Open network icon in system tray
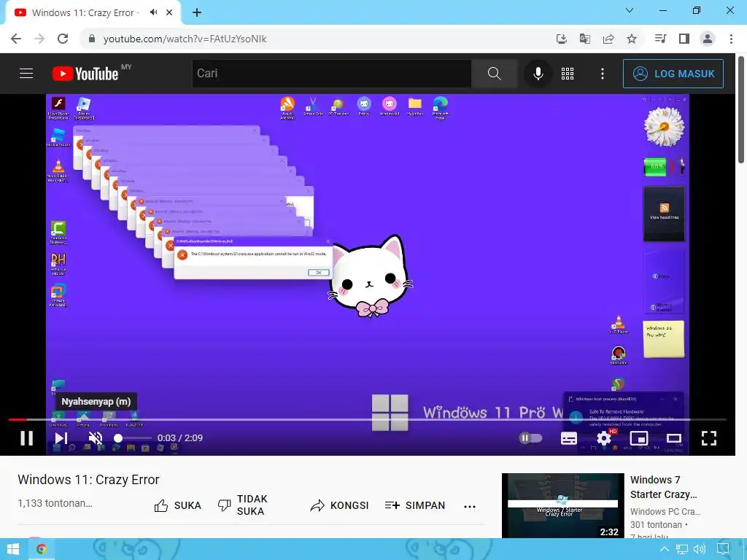Image resolution: width=747 pixels, height=560 pixels. coord(682,549)
